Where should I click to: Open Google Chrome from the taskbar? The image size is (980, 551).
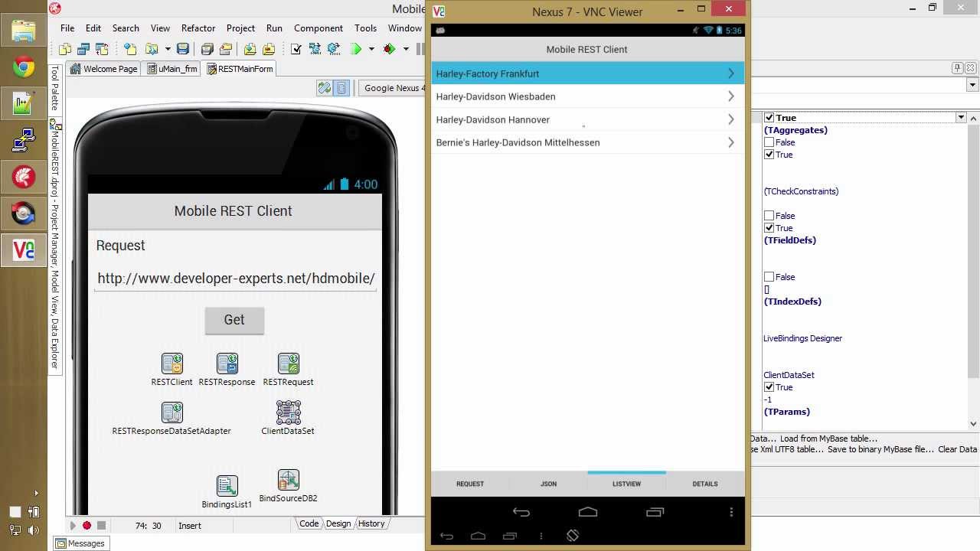coord(23,67)
